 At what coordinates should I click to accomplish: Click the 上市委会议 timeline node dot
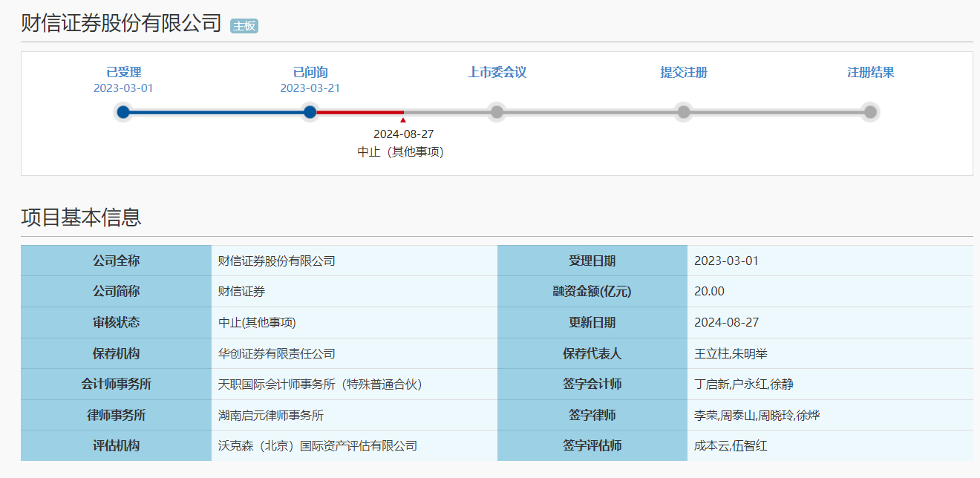coord(497,112)
